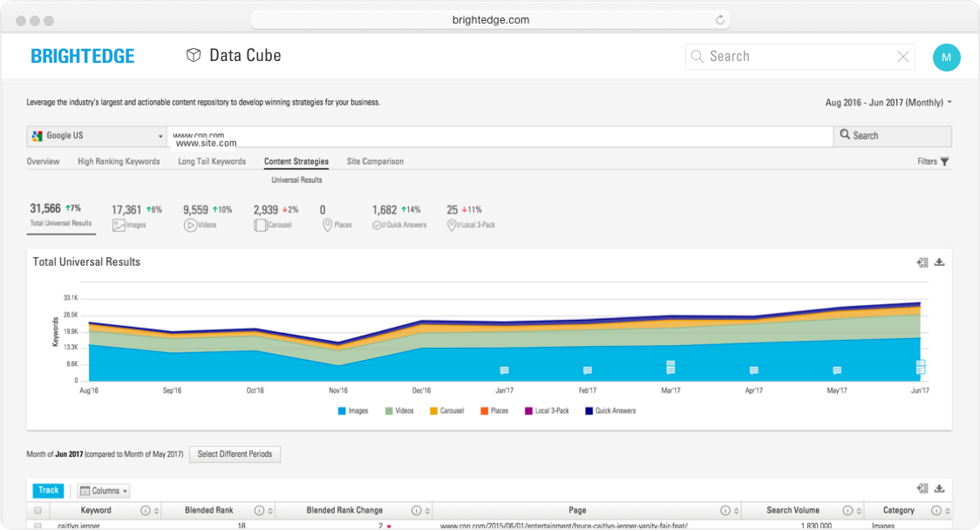The width and height of the screenshot is (980, 530).
Task: Expand the date range Aug 2016 - Jun 2017
Action: [x=888, y=103]
